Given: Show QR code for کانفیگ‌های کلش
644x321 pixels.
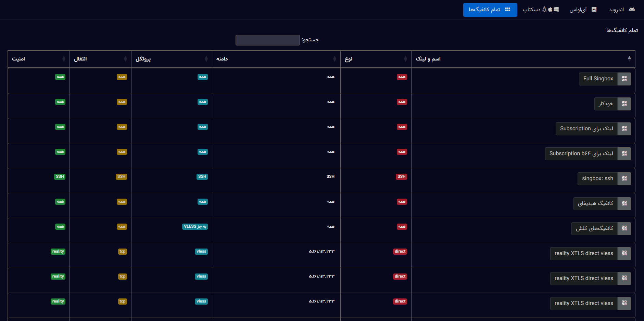Looking at the screenshot, I should (624, 228).
